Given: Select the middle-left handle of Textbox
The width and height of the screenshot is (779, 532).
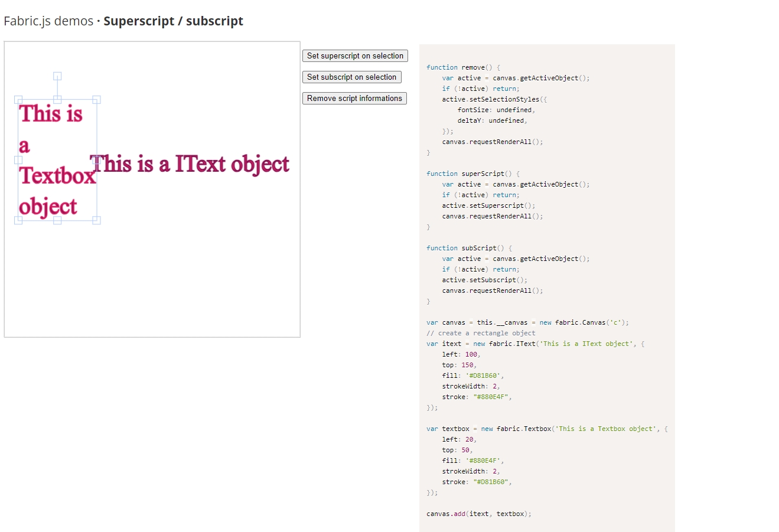Looking at the screenshot, I should pyautogui.click(x=18, y=160).
